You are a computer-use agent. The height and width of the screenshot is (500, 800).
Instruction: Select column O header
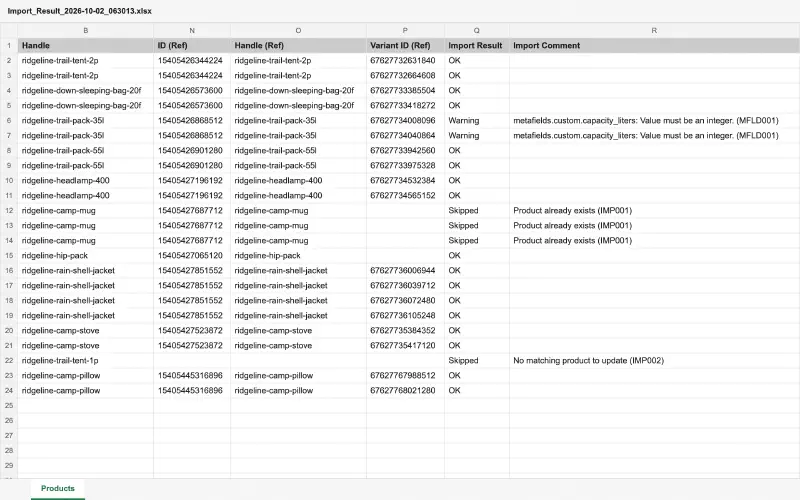(x=298, y=31)
